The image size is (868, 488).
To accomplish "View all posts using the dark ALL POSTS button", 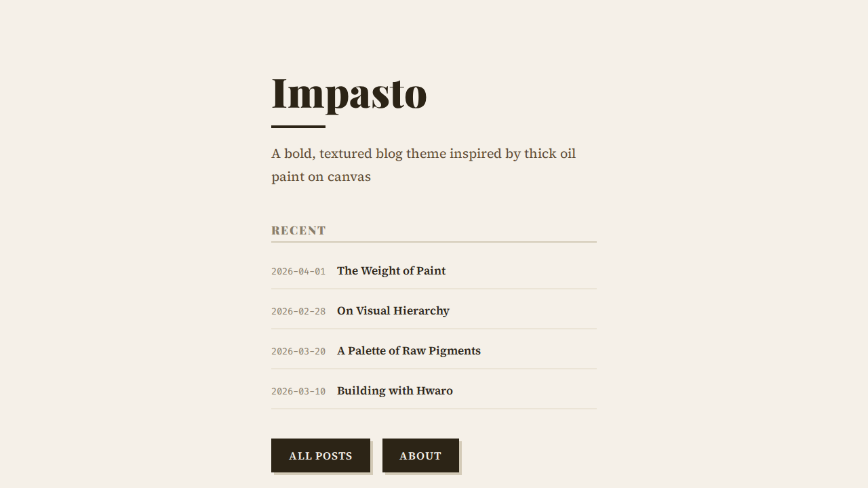I will point(321,455).
